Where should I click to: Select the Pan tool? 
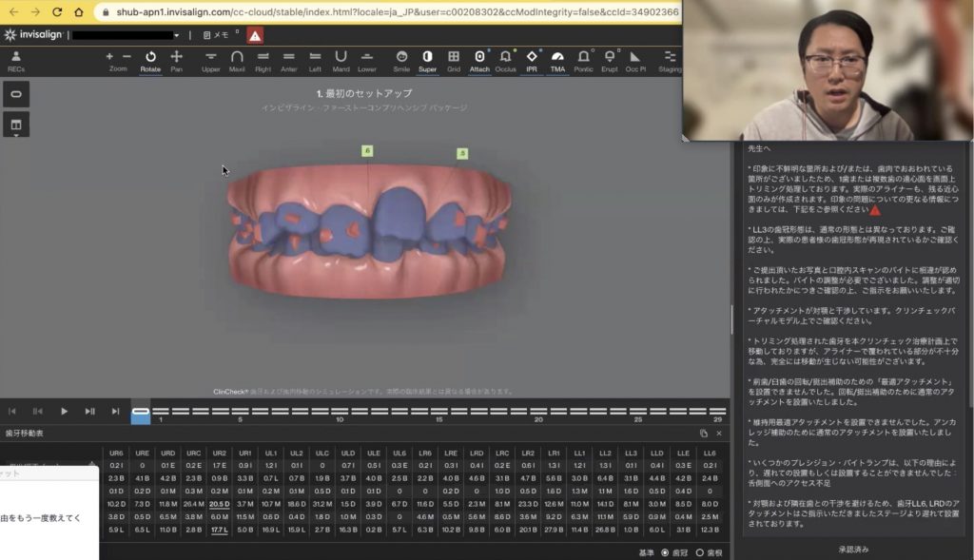(x=176, y=62)
